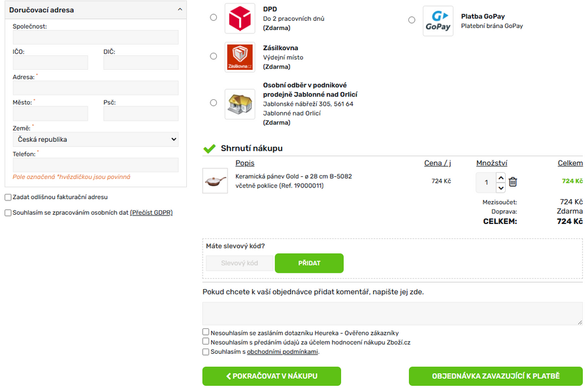Collapse the Doručovací adresa panel
The height and width of the screenshot is (391, 588).
(x=180, y=10)
